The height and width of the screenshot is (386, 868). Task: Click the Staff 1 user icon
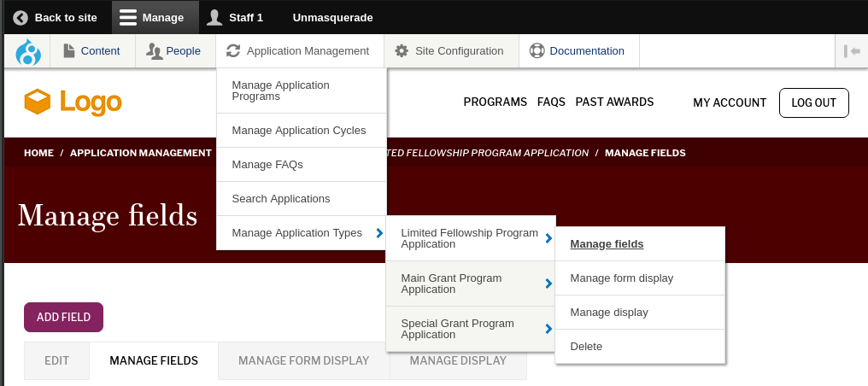214,17
